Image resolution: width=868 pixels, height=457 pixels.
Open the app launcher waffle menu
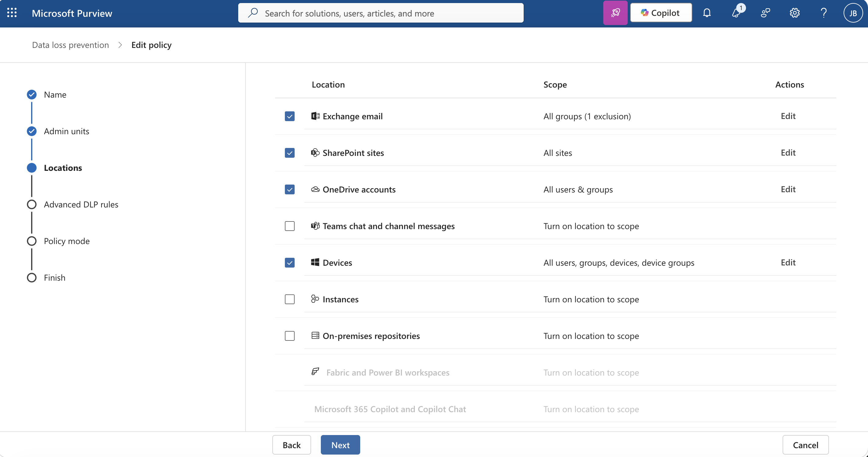12,13
